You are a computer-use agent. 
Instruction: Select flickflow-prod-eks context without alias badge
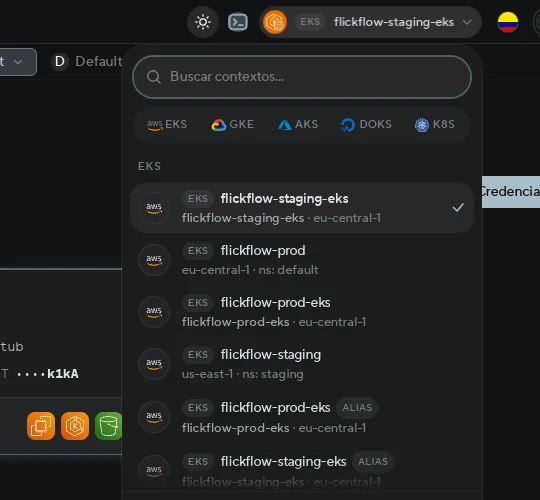302,312
